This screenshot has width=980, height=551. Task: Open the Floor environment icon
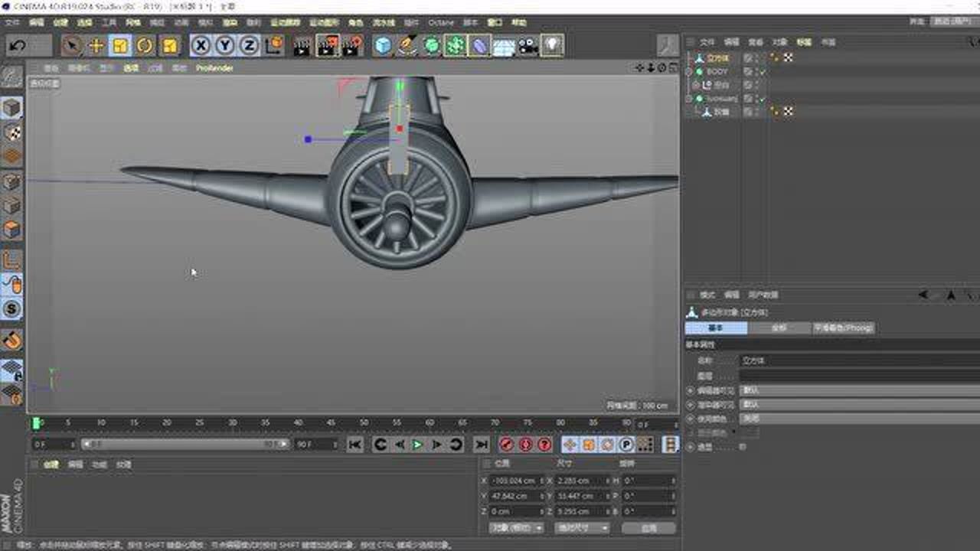[503, 46]
